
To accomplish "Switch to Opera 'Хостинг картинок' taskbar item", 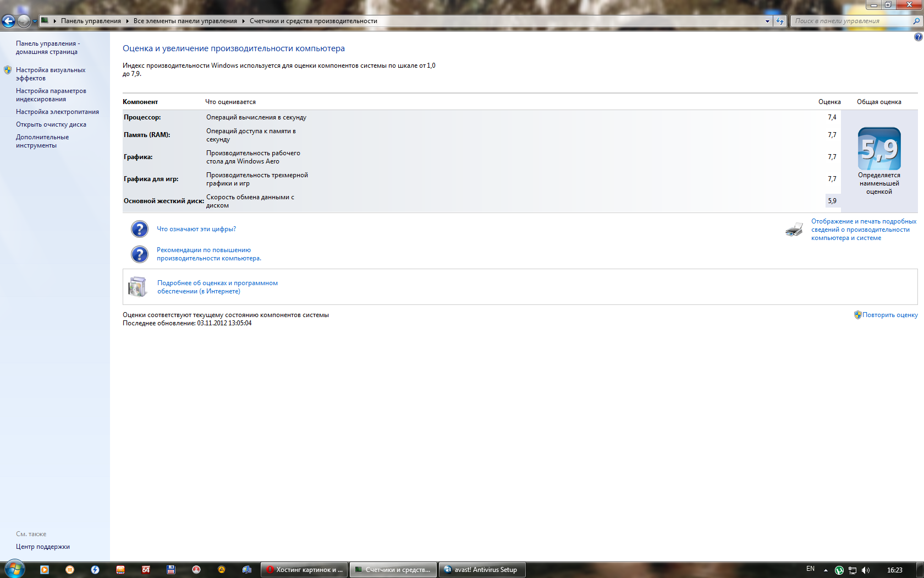I will coord(305,570).
